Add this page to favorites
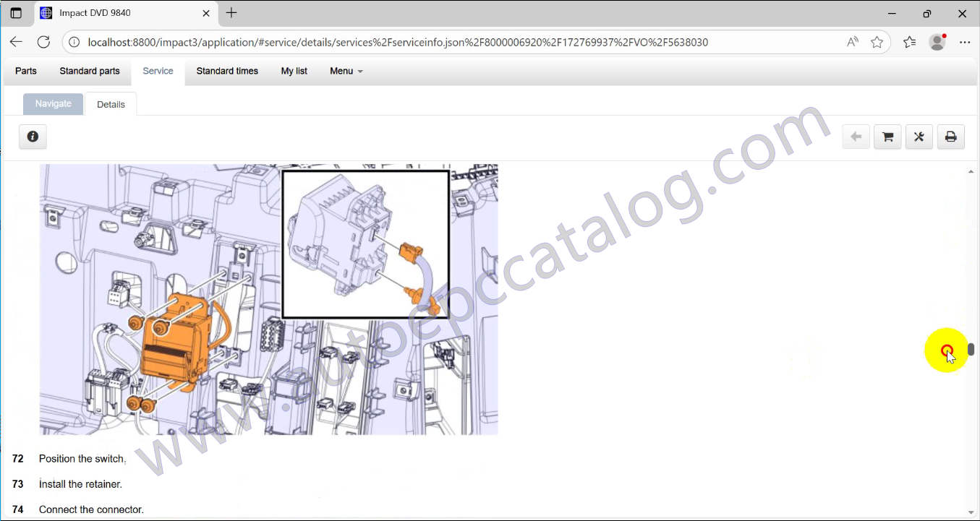This screenshot has height=521, width=980. [877, 42]
